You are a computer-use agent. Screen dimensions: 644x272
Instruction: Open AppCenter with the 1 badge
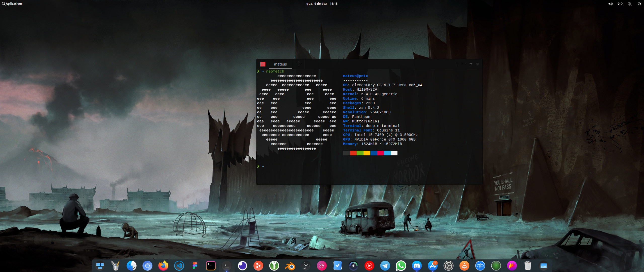coord(433,266)
